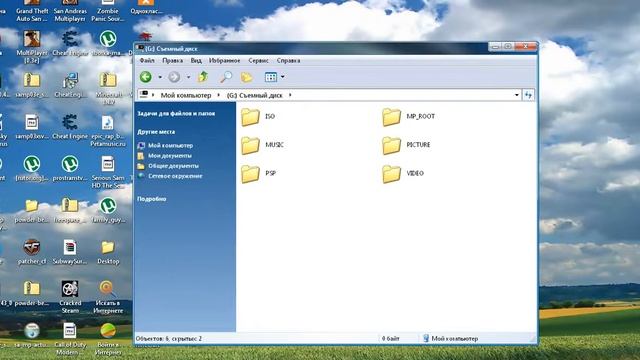Select the VIDEO folder
Image resolution: width=640 pixels, height=360 pixels.
[x=403, y=174]
